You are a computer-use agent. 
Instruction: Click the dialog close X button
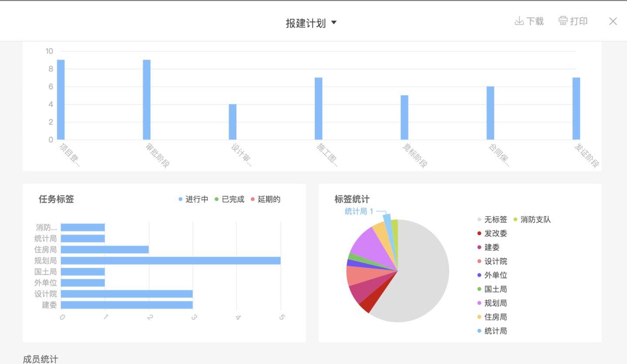pos(613,21)
